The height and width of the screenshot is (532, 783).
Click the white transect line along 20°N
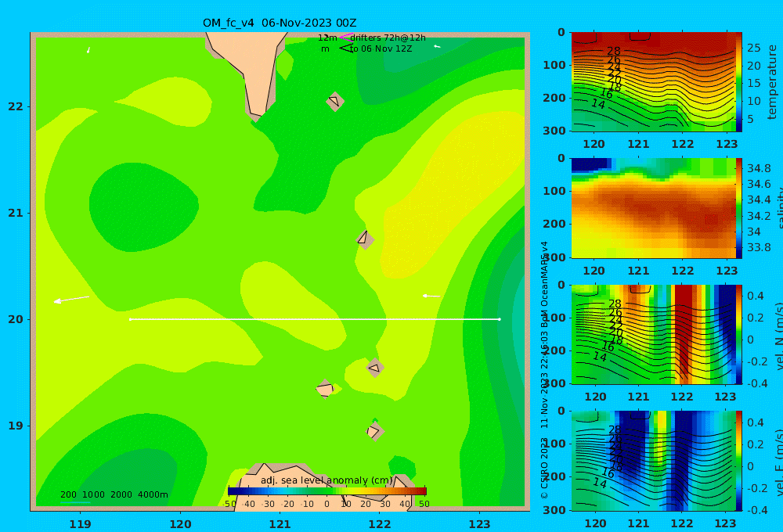tap(315, 319)
